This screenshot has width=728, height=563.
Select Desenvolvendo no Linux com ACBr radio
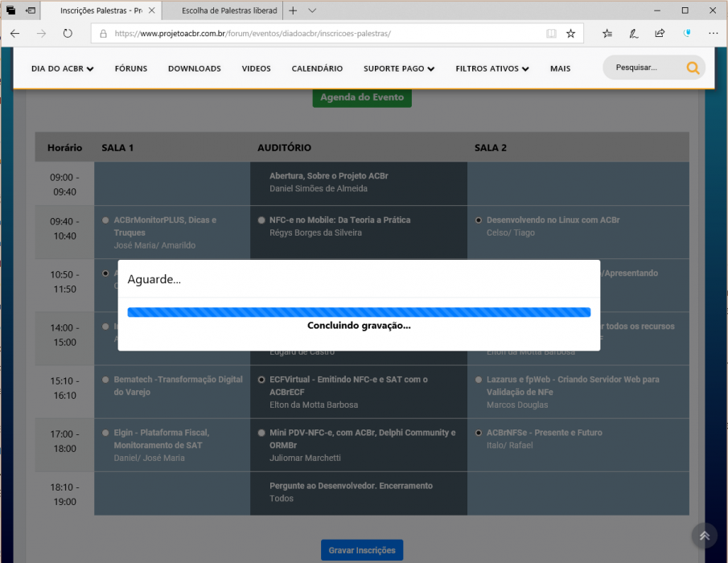point(479,220)
